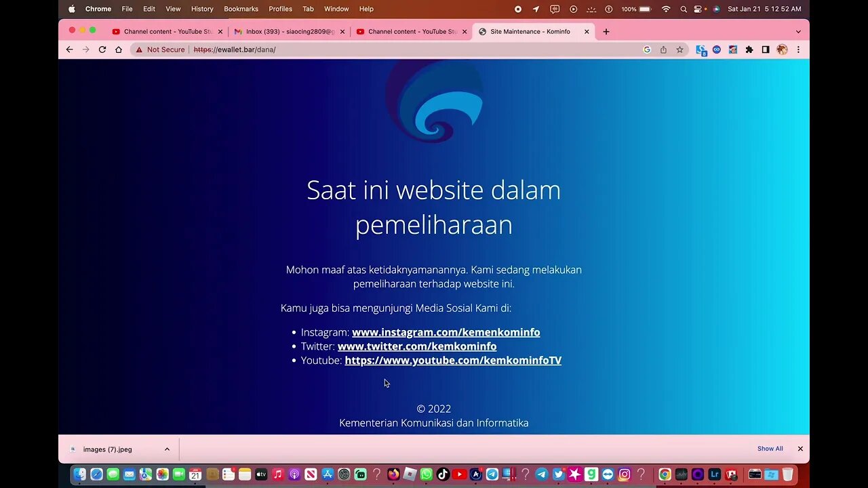Open Control Center in the menu bar

pos(698,9)
